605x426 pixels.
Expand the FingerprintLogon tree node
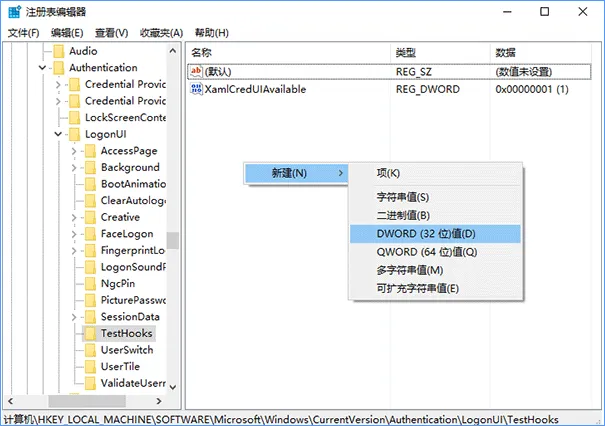[x=74, y=250]
